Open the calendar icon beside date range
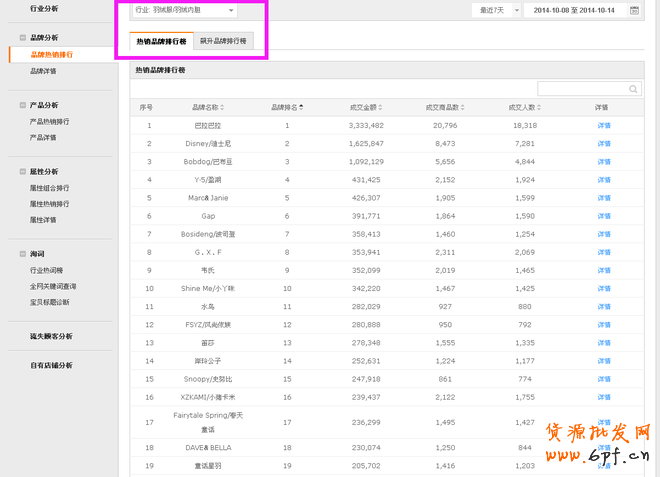The image size is (660, 477). point(634,10)
